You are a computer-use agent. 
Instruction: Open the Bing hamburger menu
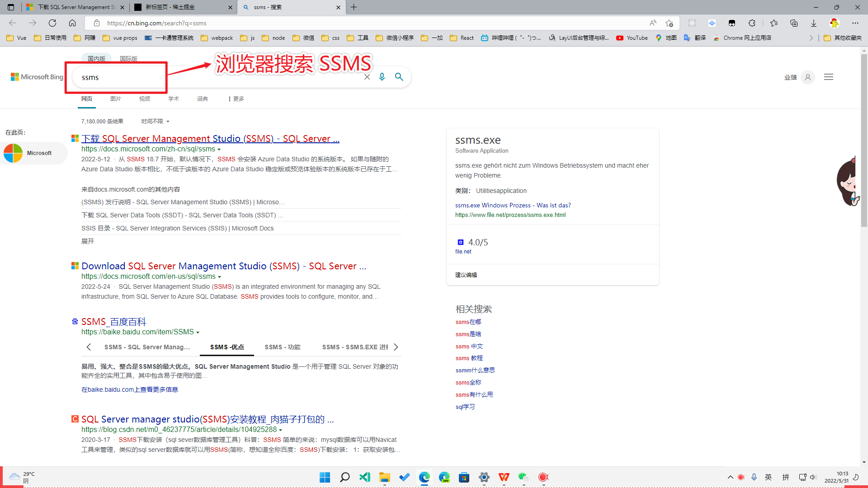click(x=829, y=77)
